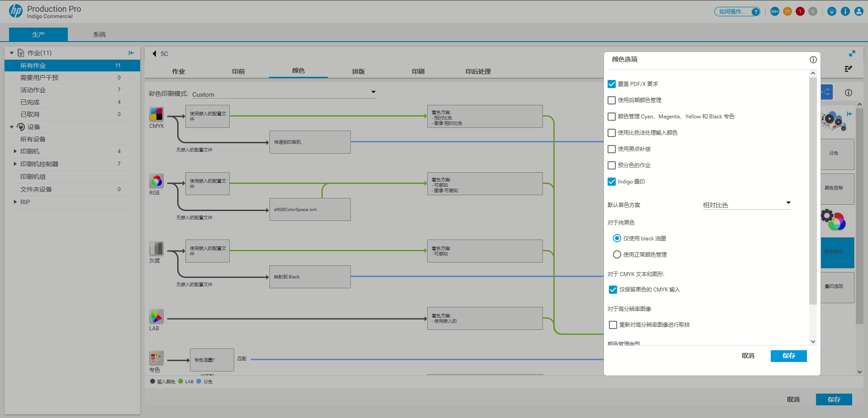Click the gear and color circles icon
Image resolution: width=868 pixels, height=418 pixels.
coord(833,220)
